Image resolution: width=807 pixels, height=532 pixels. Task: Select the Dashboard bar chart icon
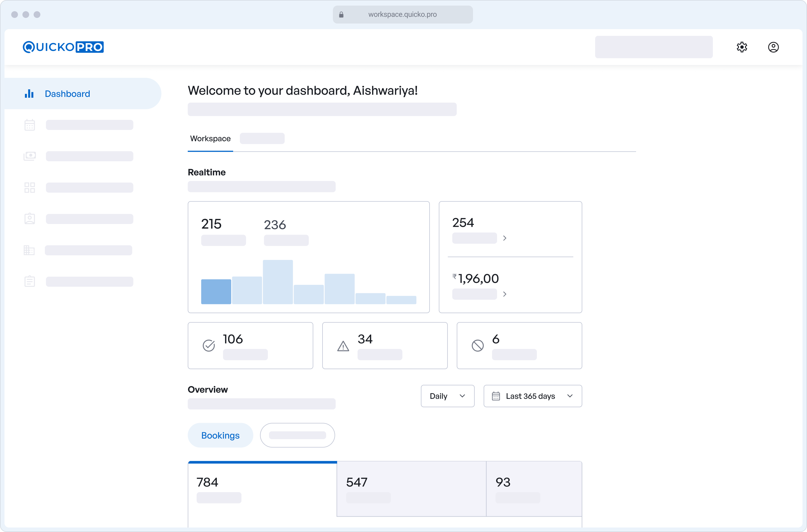pos(29,94)
